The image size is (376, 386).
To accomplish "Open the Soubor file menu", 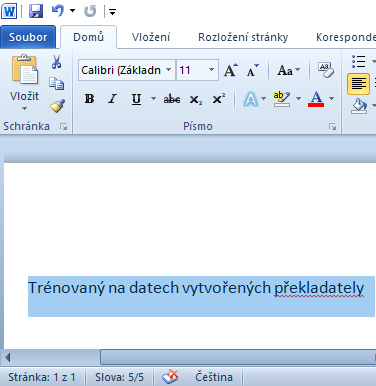I will (28, 37).
